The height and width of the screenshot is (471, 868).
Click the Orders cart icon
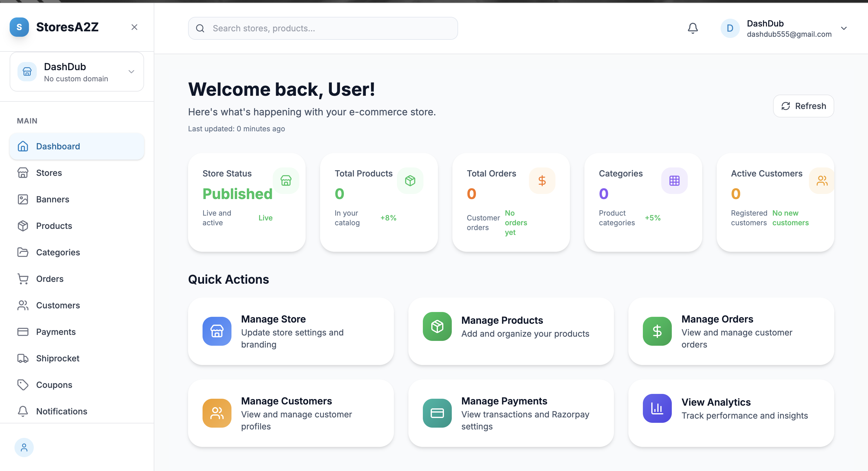click(23, 279)
